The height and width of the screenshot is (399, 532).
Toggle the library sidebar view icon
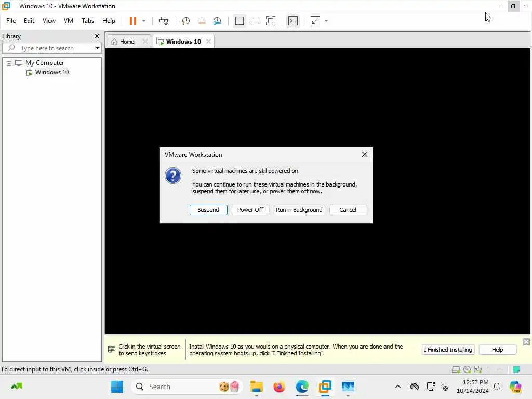click(239, 21)
